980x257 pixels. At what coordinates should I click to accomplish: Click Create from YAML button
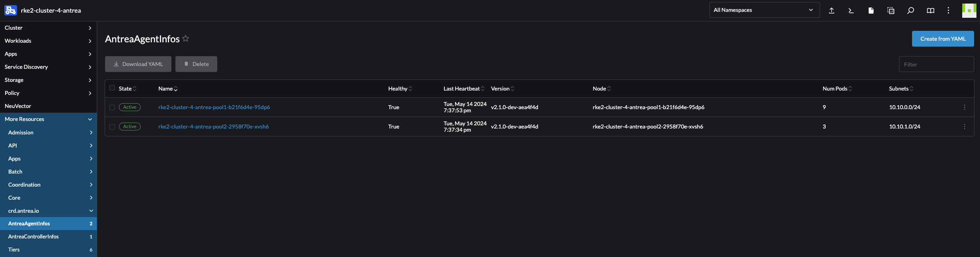(x=943, y=39)
